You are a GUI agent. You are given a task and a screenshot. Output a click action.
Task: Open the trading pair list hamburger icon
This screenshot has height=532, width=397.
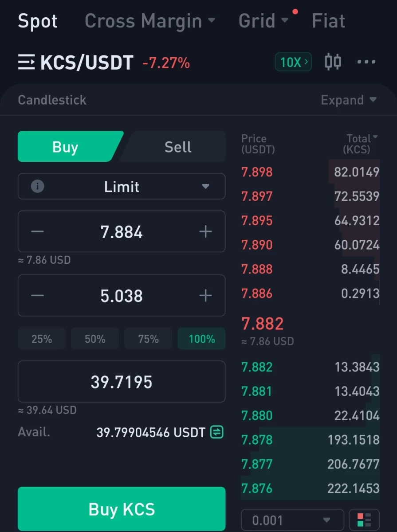coord(26,63)
